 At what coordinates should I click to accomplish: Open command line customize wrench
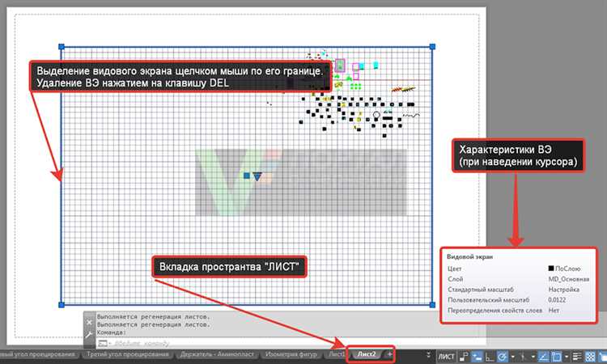point(89,335)
